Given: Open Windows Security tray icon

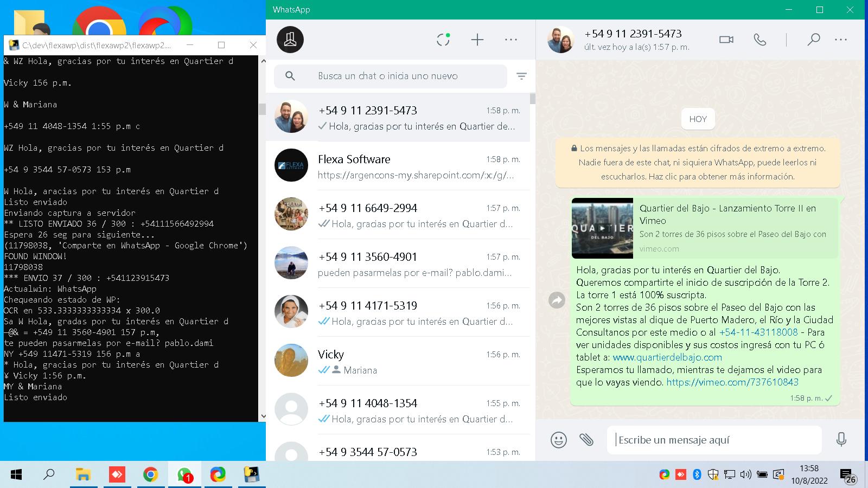Looking at the screenshot, I should pos(713,475).
